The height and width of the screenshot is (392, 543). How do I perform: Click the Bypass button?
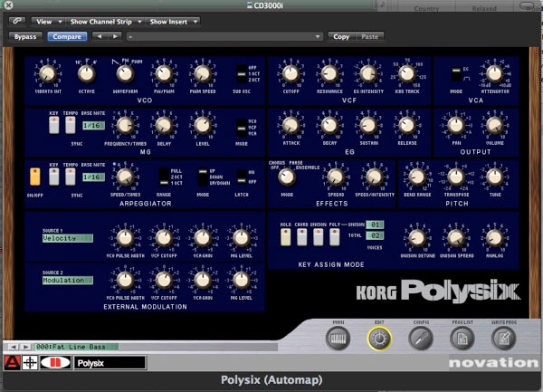click(25, 36)
